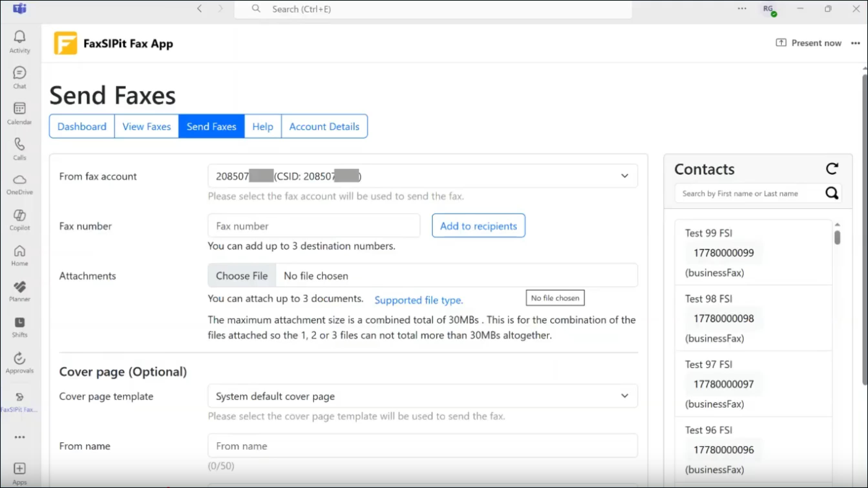
Task: Open the Activity bell icon
Action: tap(19, 37)
